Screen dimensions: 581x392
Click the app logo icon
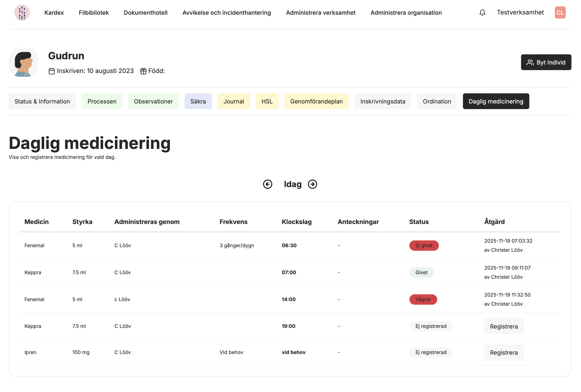22,12
